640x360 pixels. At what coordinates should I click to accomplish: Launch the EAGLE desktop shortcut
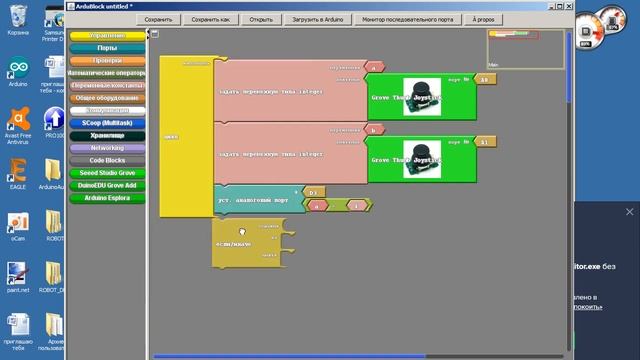(18, 174)
